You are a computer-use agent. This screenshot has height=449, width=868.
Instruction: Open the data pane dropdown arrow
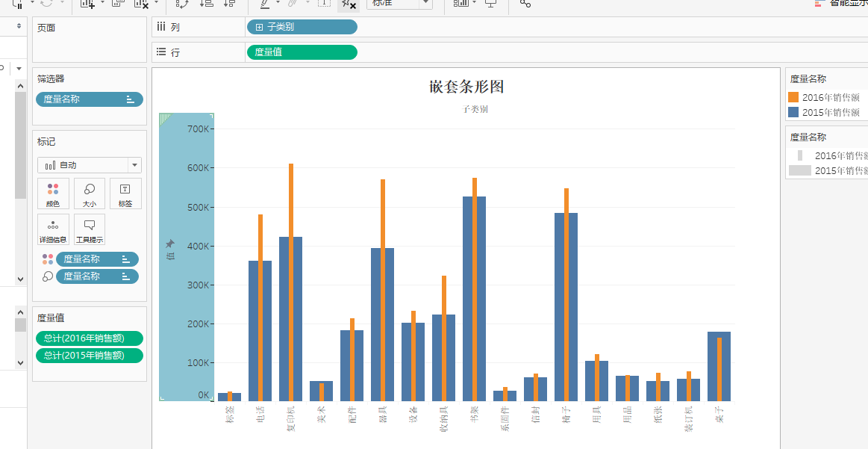tap(19, 69)
